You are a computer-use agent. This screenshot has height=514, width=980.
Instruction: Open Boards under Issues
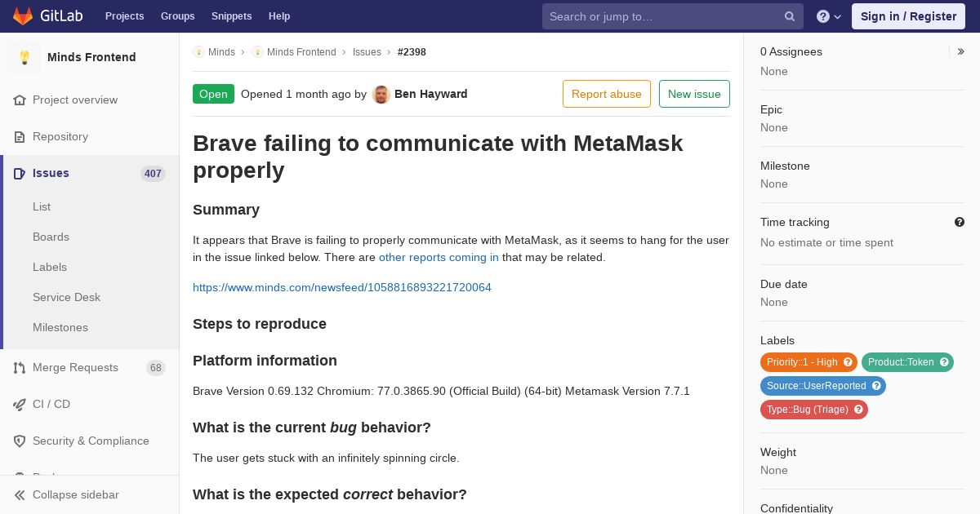(51, 237)
